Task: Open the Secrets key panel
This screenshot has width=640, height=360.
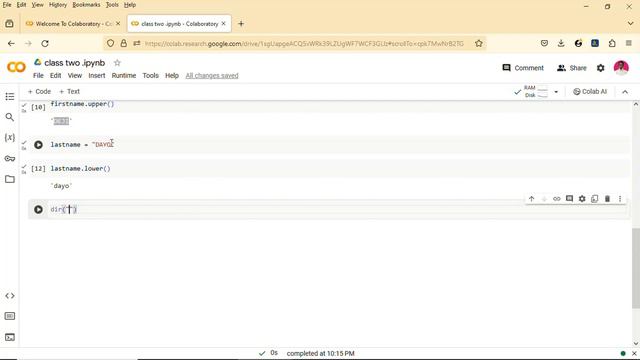Action: click(x=10, y=158)
